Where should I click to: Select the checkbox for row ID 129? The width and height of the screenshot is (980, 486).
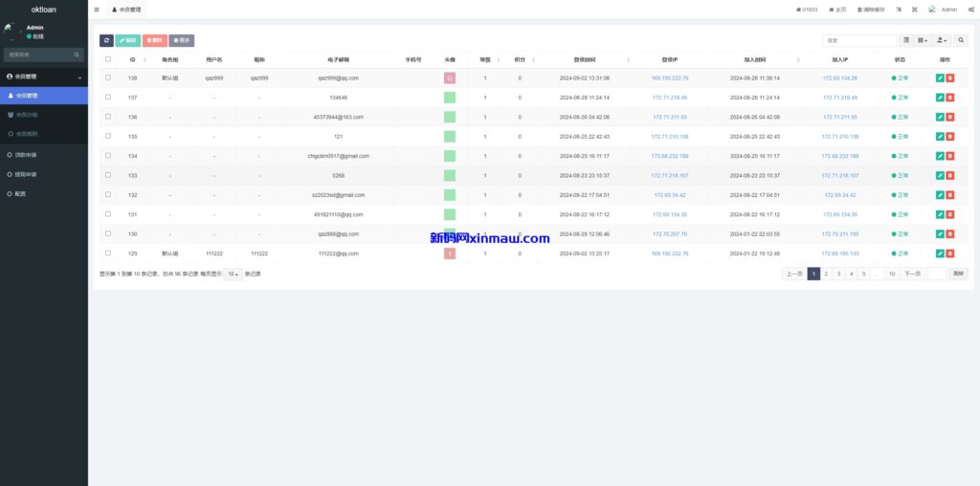108,254
